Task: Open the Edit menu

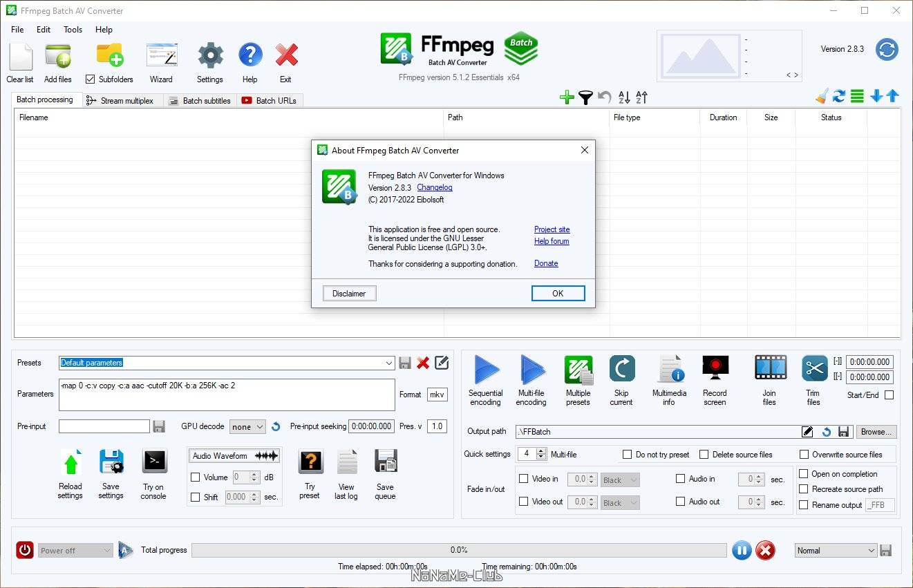Action: pyautogui.click(x=44, y=30)
